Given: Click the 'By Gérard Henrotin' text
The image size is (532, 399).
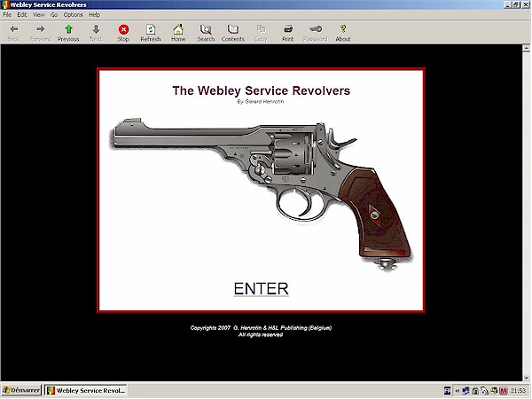Looking at the screenshot, I should 261,101.
